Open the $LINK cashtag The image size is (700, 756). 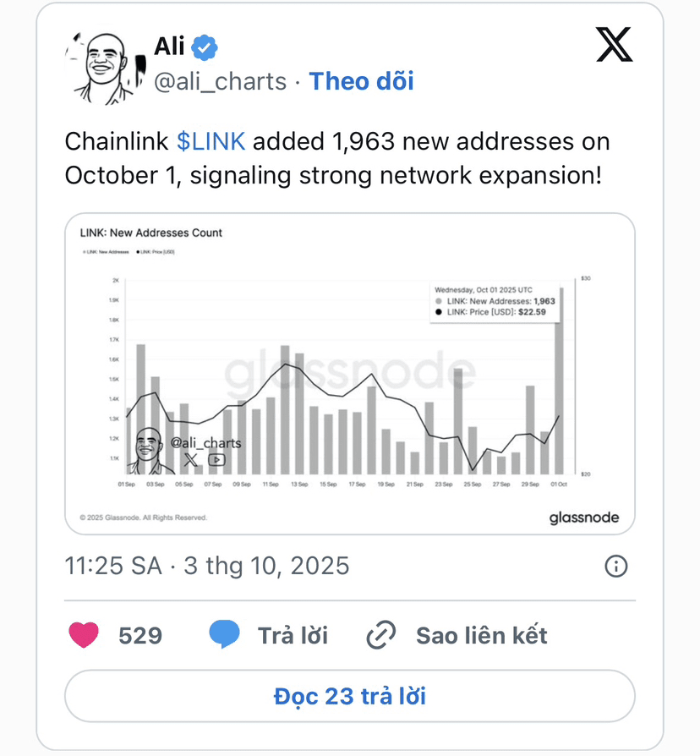(x=211, y=141)
